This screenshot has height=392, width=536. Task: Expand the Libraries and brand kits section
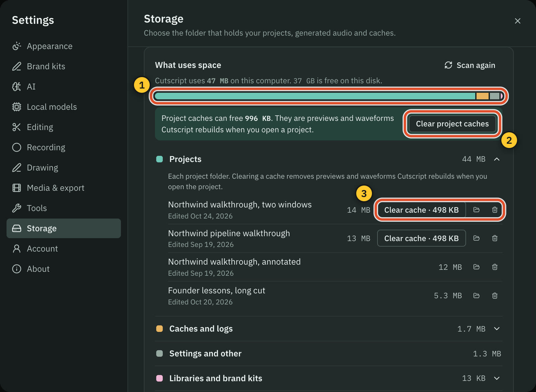click(x=497, y=378)
